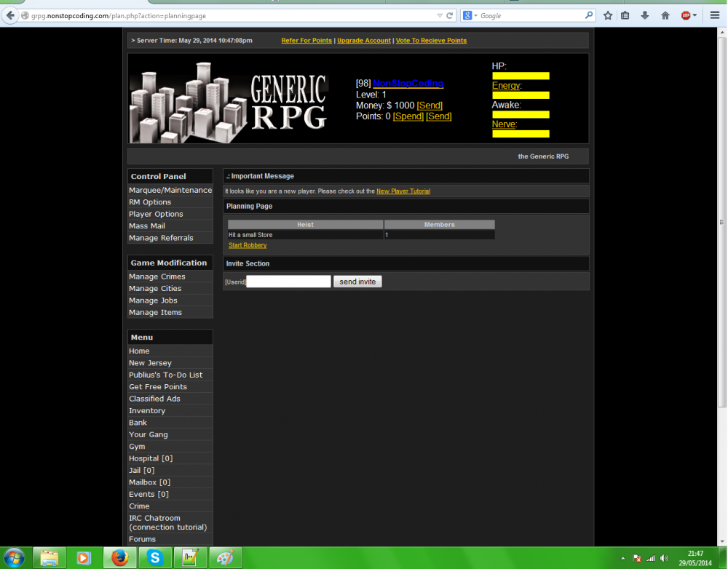The image size is (728, 582).
Task: Expand the address bar history dropdown
Action: pos(440,15)
